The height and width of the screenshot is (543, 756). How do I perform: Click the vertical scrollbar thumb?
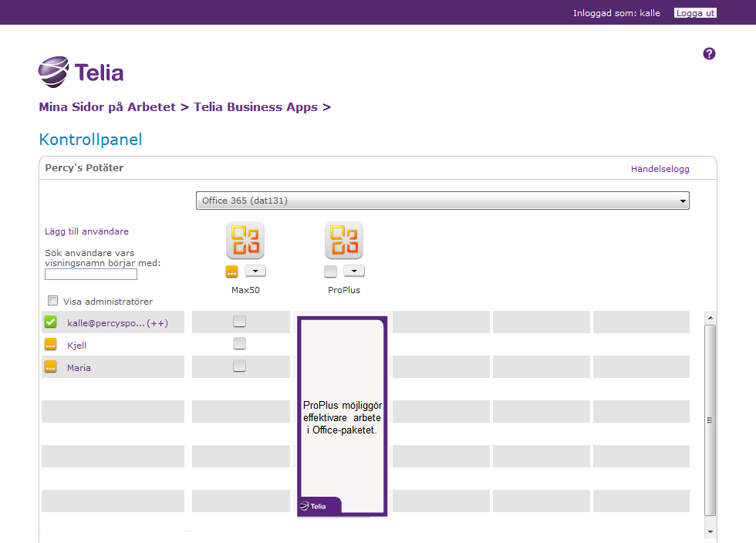pos(710,420)
